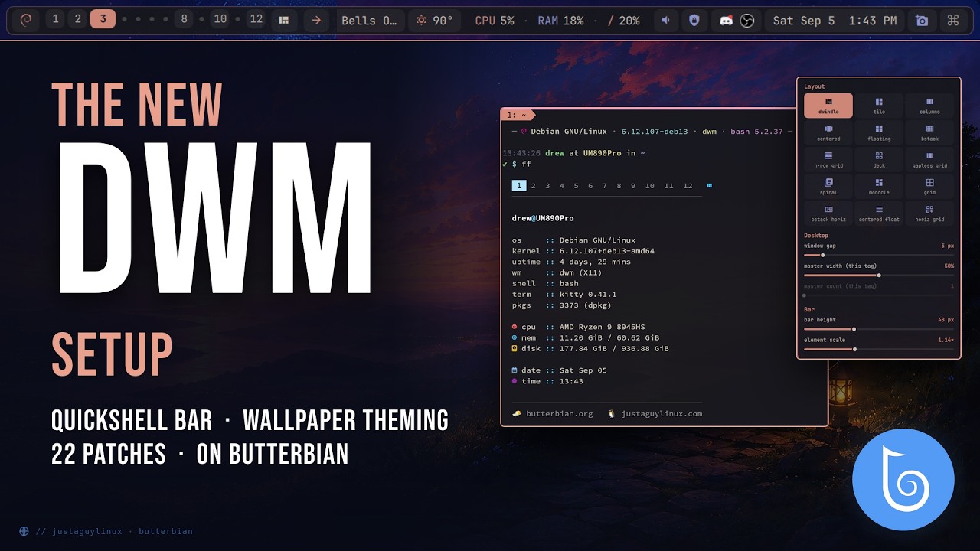Select the tile layout
The width and height of the screenshot is (980, 551).
tap(879, 106)
